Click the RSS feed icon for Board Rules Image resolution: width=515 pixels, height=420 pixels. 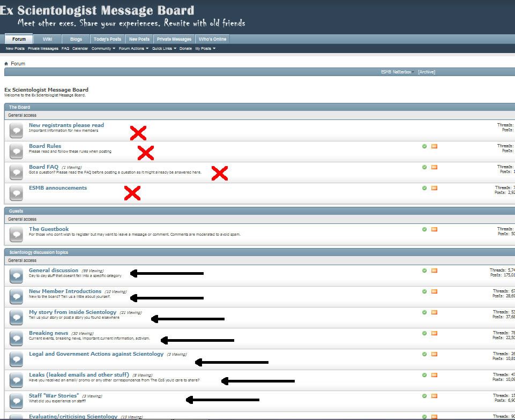pyautogui.click(x=434, y=146)
